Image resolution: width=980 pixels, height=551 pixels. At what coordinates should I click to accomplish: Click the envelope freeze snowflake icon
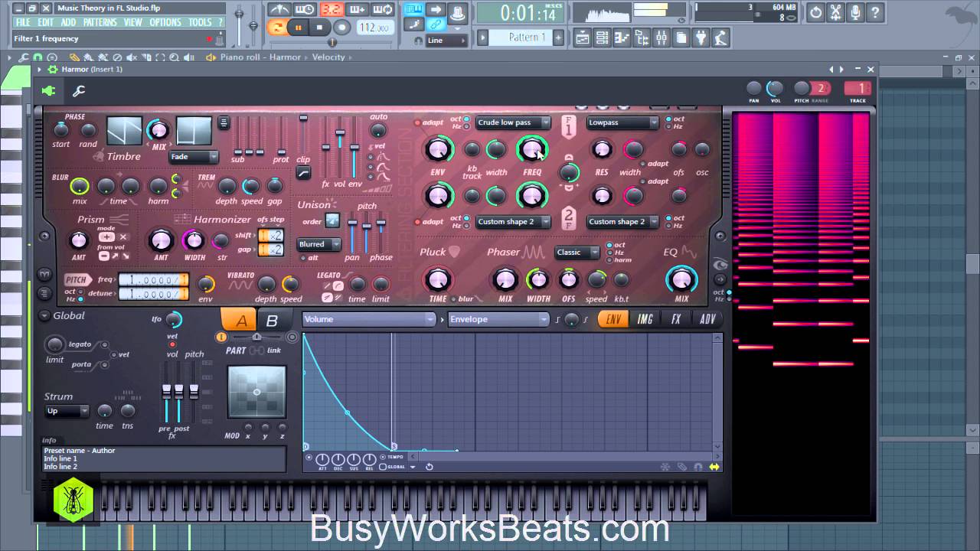point(665,467)
